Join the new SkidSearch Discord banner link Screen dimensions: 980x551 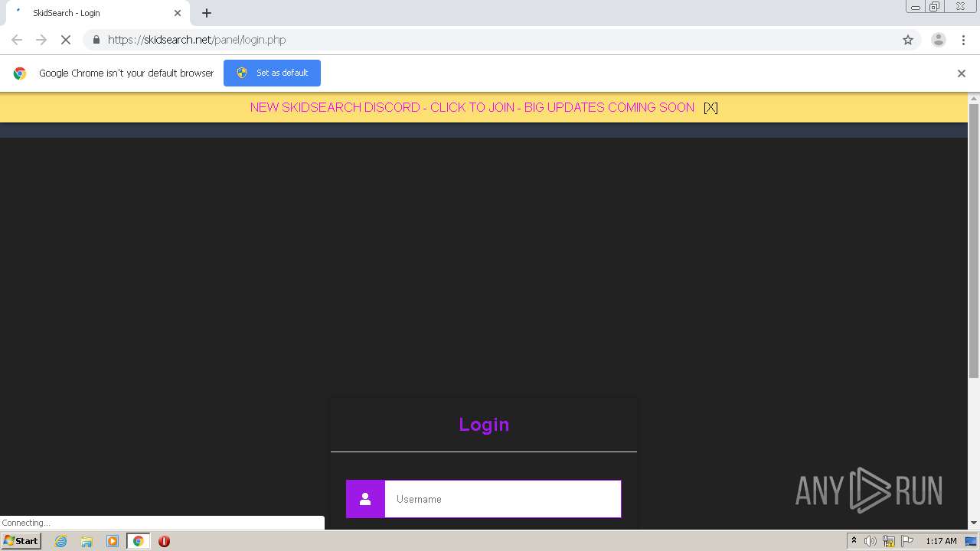coord(472,107)
